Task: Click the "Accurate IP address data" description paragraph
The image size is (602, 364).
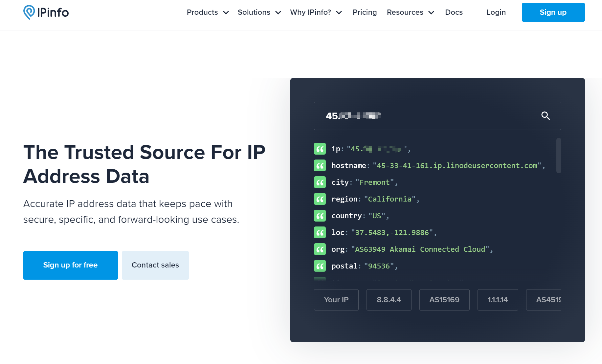Action: click(x=131, y=212)
